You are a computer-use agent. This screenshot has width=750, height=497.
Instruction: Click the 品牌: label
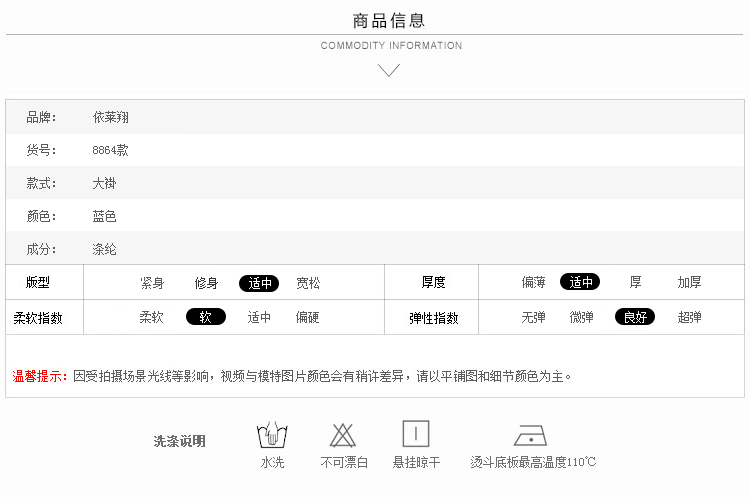(41, 117)
